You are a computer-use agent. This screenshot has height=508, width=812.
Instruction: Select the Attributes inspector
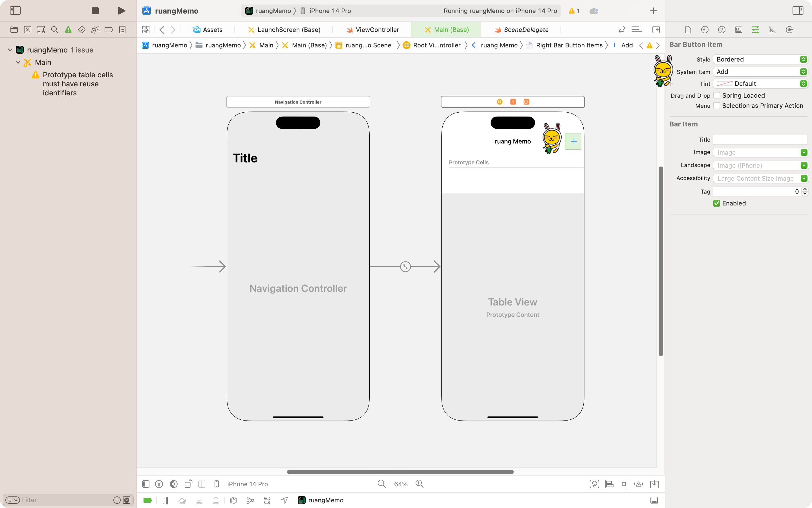(755, 30)
